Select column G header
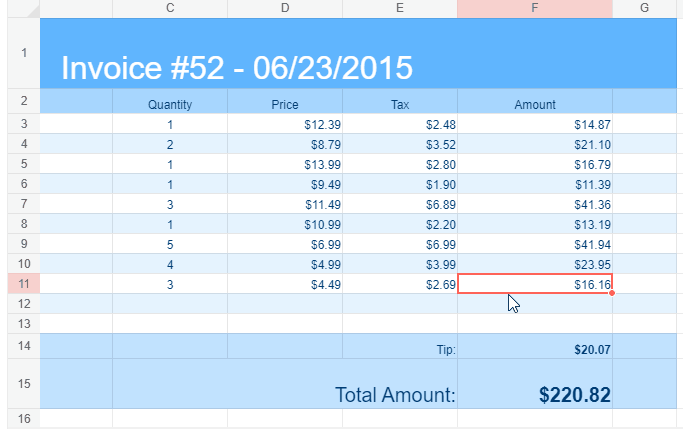Viewport: 683px width, 429px height. point(645,8)
